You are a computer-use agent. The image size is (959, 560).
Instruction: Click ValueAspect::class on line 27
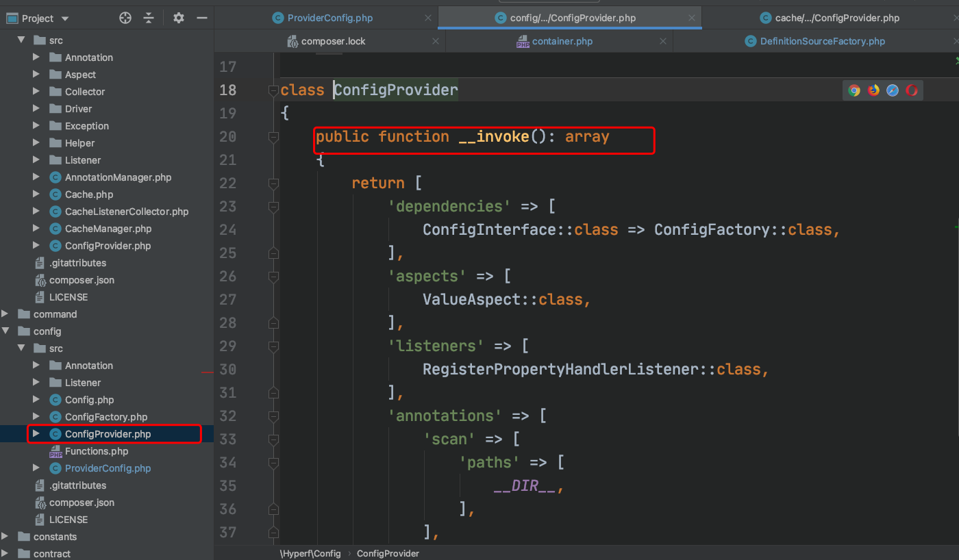click(x=502, y=300)
